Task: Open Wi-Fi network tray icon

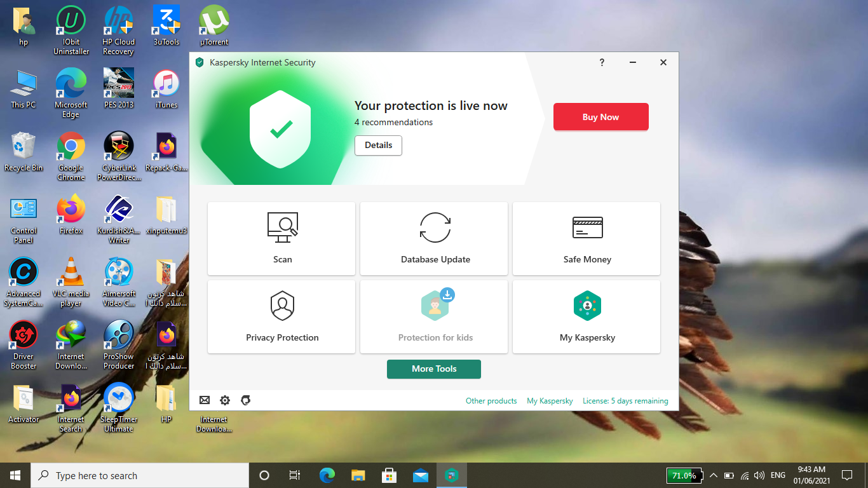Action: click(x=744, y=475)
